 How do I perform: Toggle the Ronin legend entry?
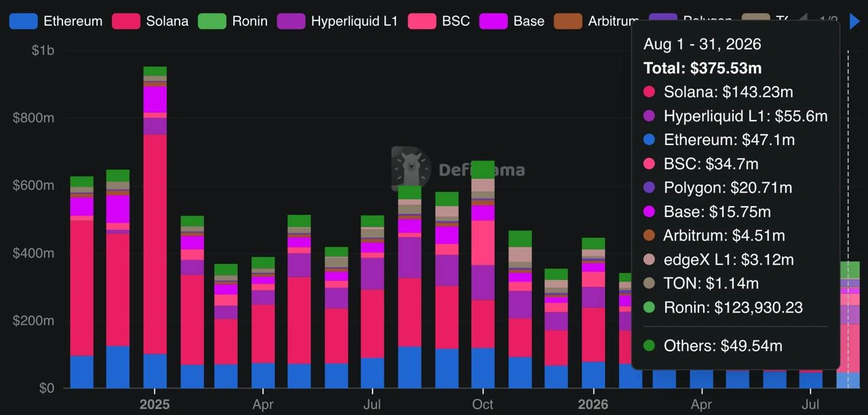coord(233,21)
